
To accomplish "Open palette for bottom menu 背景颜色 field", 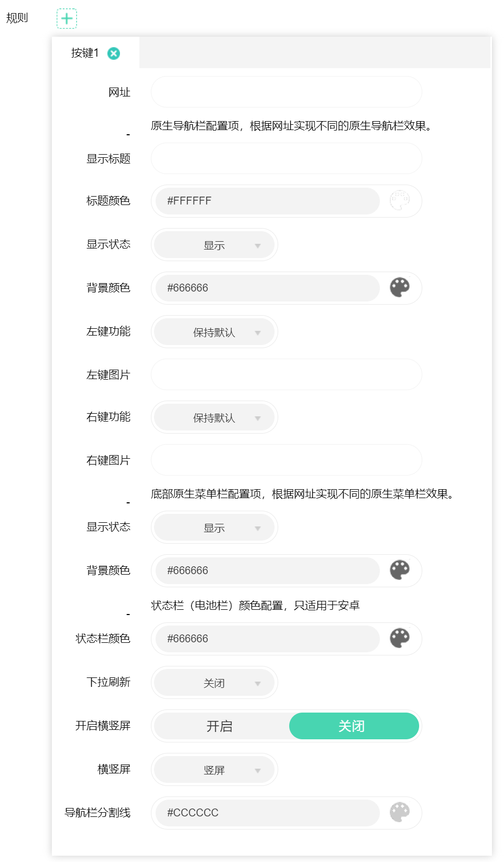I will tap(400, 570).
